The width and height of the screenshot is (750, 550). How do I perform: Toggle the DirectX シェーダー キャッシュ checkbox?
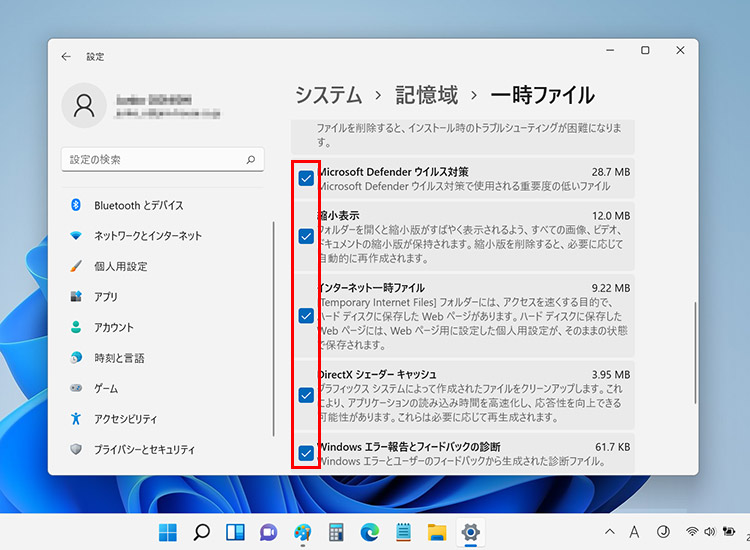(x=306, y=394)
